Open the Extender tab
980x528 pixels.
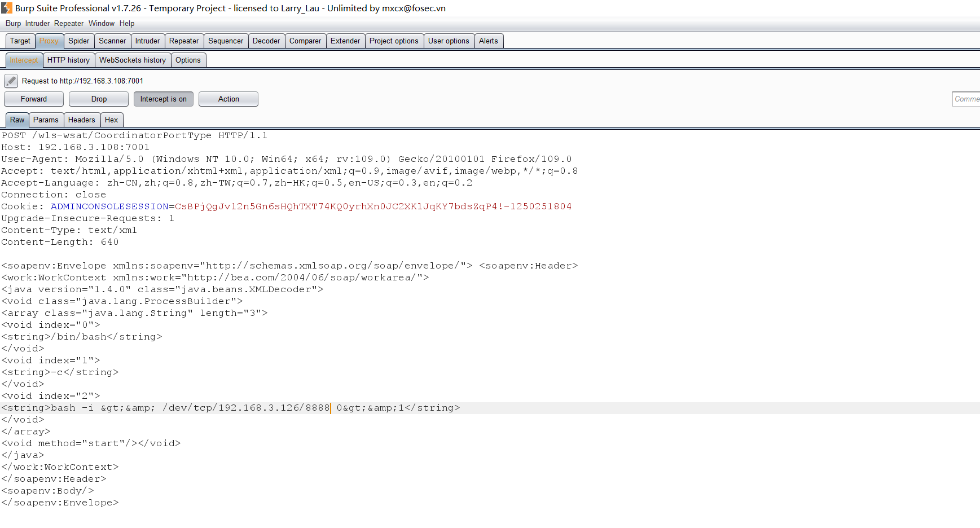point(345,41)
